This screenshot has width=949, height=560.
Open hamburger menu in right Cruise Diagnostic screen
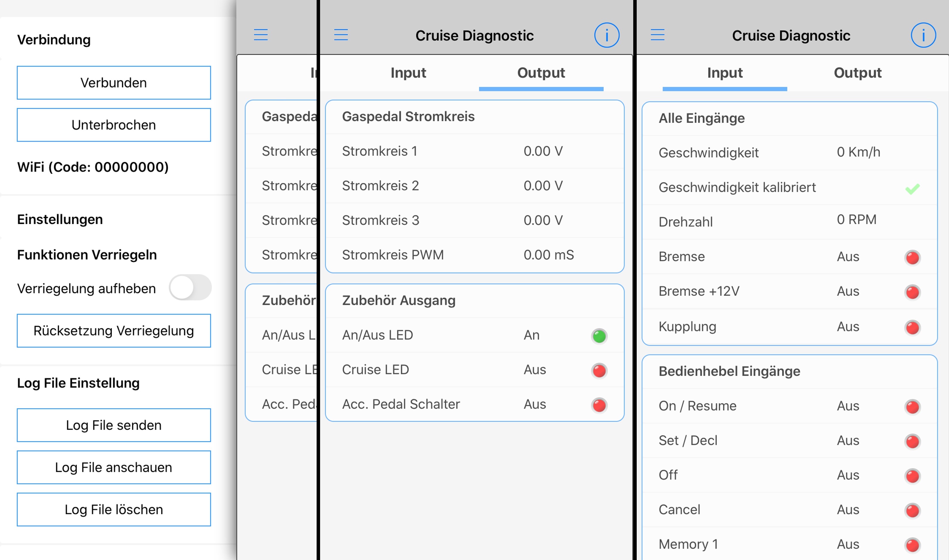click(657, 35)
